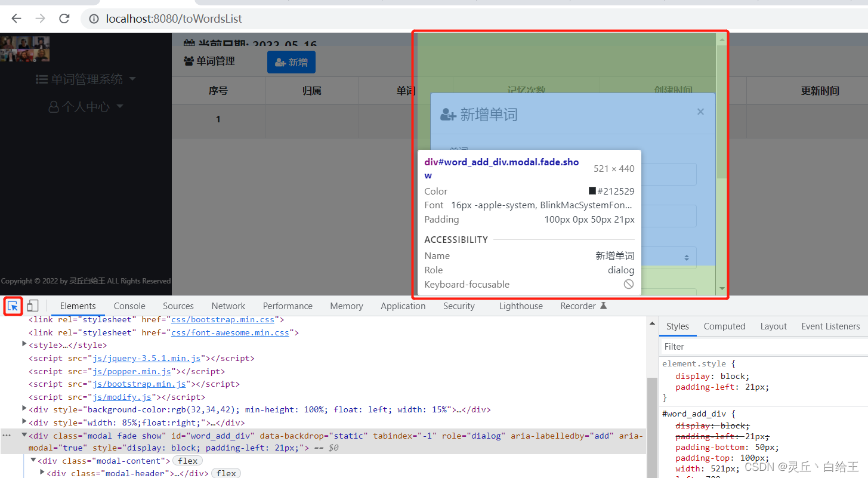Click the browser forward arrow
This screenshot has width=868, height=478.
click(40, 18)
